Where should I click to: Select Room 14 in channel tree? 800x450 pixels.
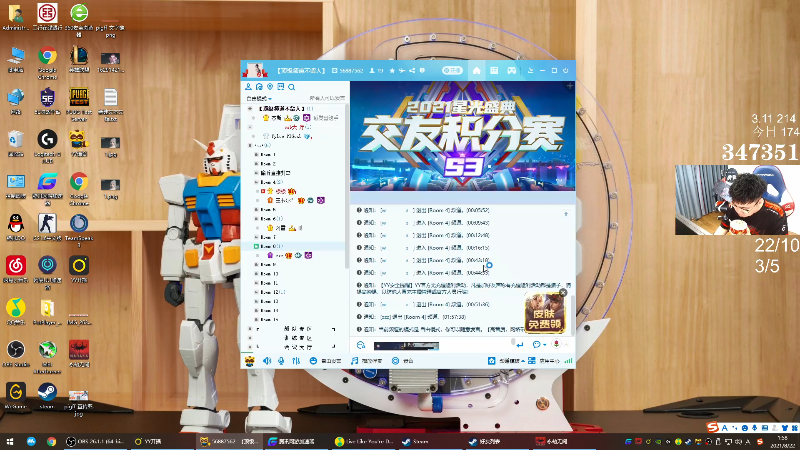[269, 310]
